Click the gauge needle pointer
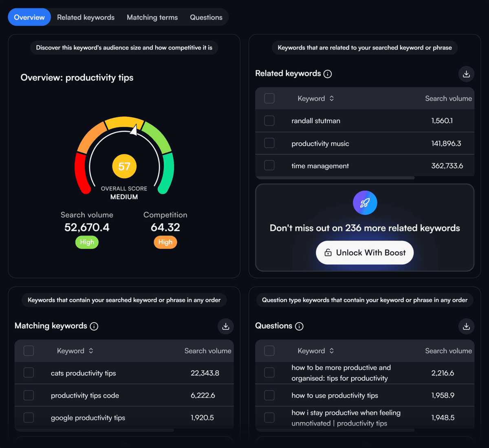 pyautogui.click(x=134, y=130)
